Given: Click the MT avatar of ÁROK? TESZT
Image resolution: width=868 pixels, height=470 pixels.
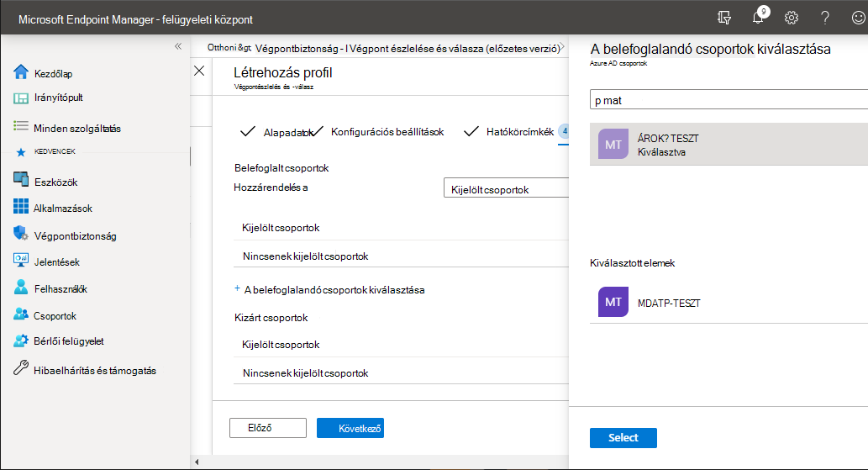Looking at the screenshot, I should (x=613, y=144).
